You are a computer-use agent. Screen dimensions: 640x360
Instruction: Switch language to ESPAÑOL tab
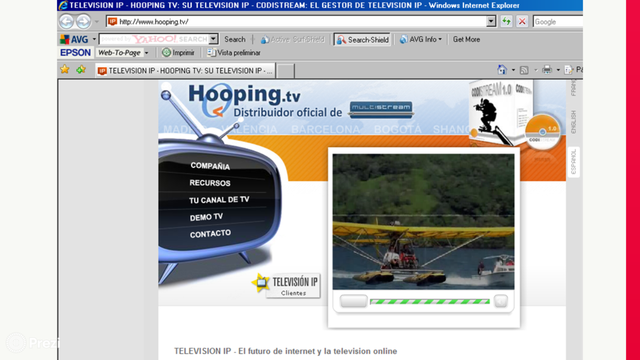pos(573,161)
